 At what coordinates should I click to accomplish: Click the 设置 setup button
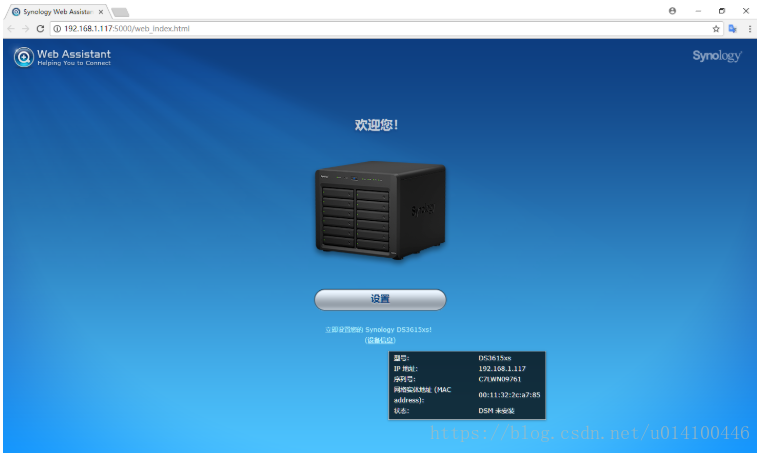(x=380, y=300)
